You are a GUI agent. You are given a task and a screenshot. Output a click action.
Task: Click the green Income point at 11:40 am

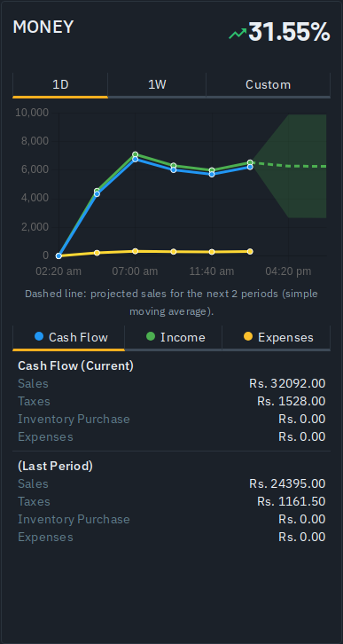212,170
